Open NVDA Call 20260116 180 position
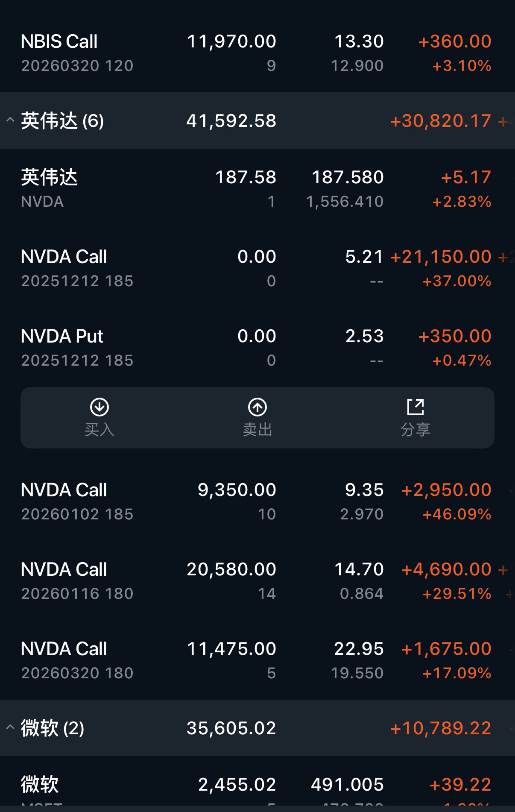 pos(257,581)
